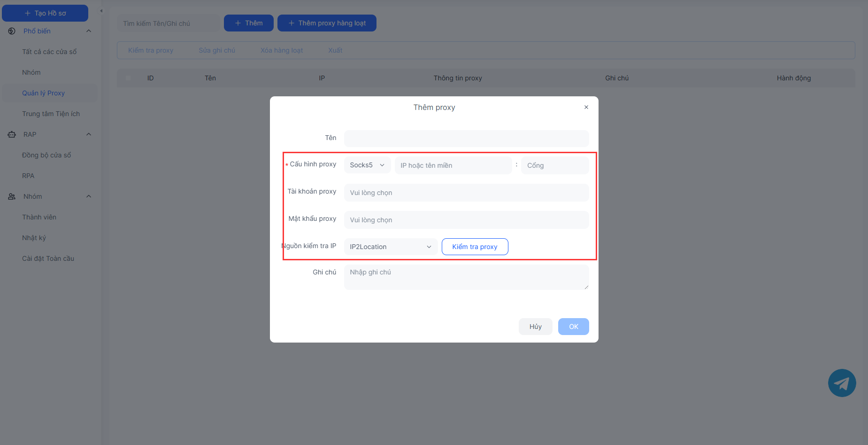Open the IP2Location source dropdown
Screen dimensions: 868x445
coord(390,247)
